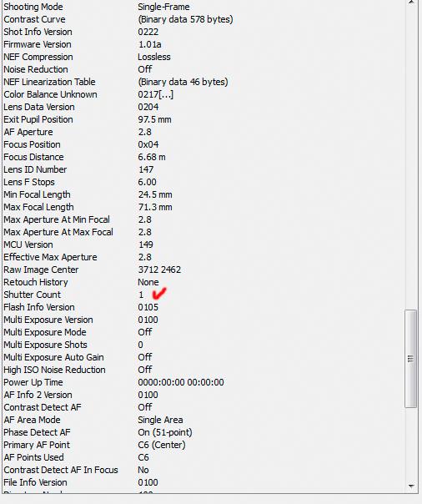Click the value None
422x504 pixels.
148,283
